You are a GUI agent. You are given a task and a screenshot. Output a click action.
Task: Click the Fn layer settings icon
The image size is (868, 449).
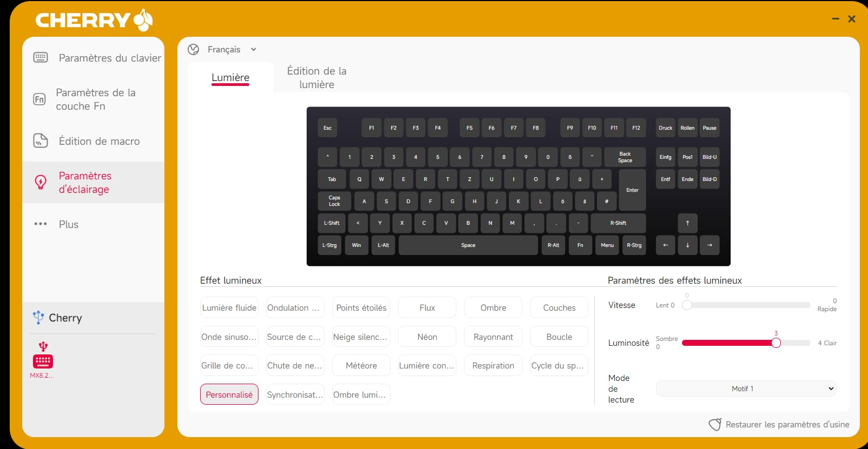[x=39, y=99]
